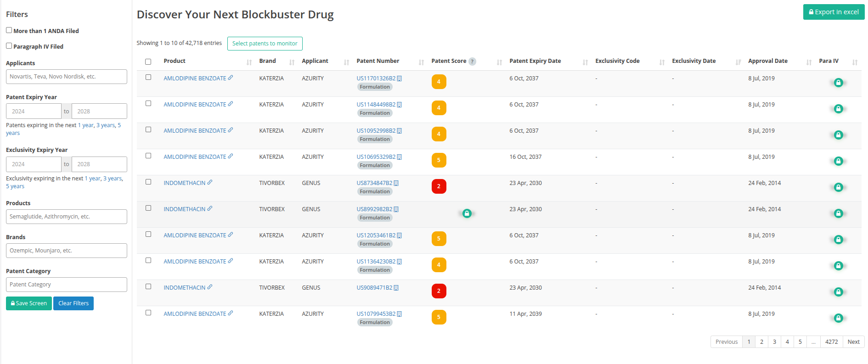
Task: Open patent document icon next to US9089471B2
Action: (x=396, y=288)
